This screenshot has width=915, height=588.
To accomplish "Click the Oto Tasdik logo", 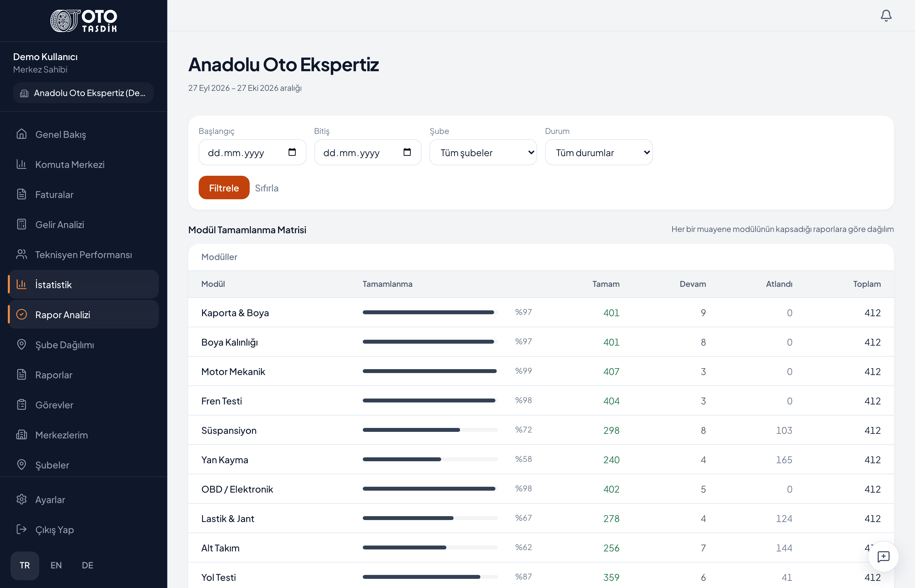I will coord(84,21).
